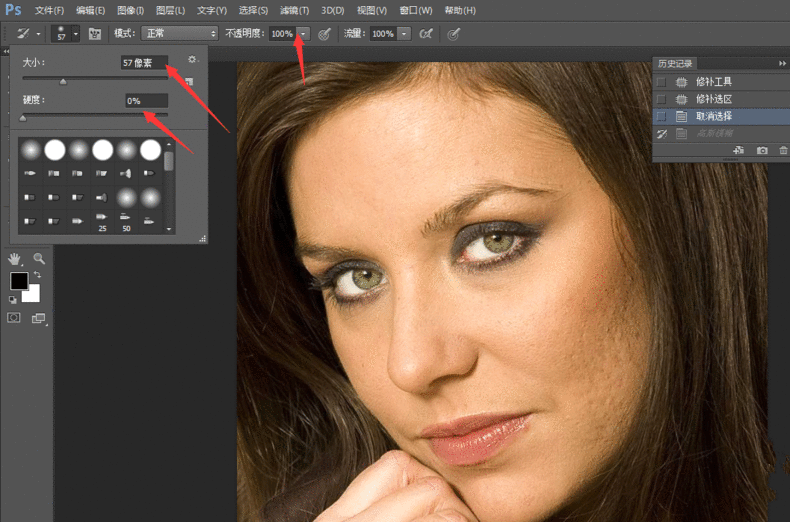Open the 图层(L) menu
Screen dimensions: 790x522
coord(171,10)
